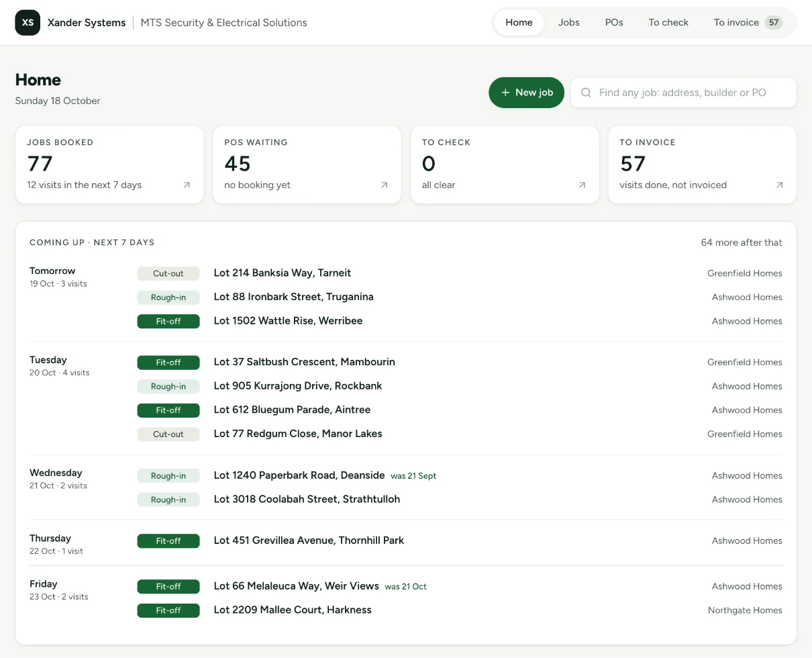The image size is (812, 658).
Task: Click the Fit-off tag for Grevillea Avenue
Action: pos(168,541)
